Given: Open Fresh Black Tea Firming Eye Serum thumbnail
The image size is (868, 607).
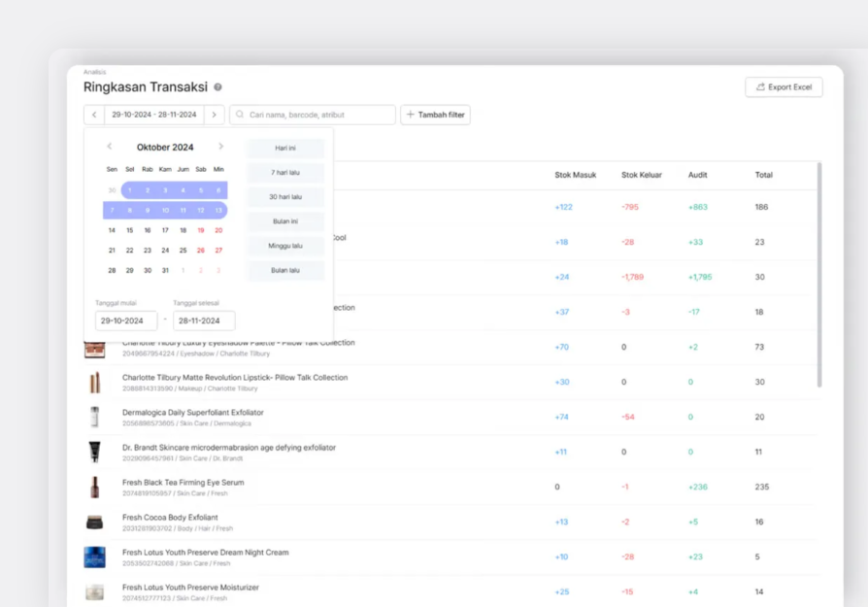Looking at the screenshot, I should 94,487.
